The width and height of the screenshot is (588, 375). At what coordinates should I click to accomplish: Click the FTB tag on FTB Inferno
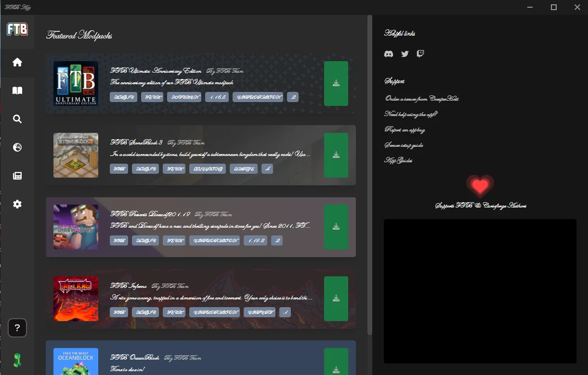pyautogui.click(x=119, y=312)
